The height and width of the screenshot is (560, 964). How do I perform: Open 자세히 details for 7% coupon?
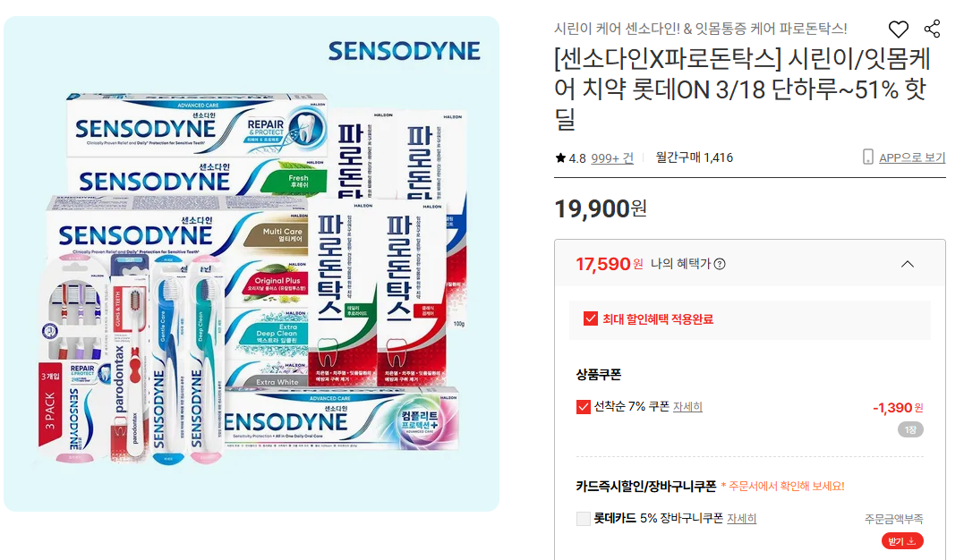pyautogui.click(x=687, y=407)
